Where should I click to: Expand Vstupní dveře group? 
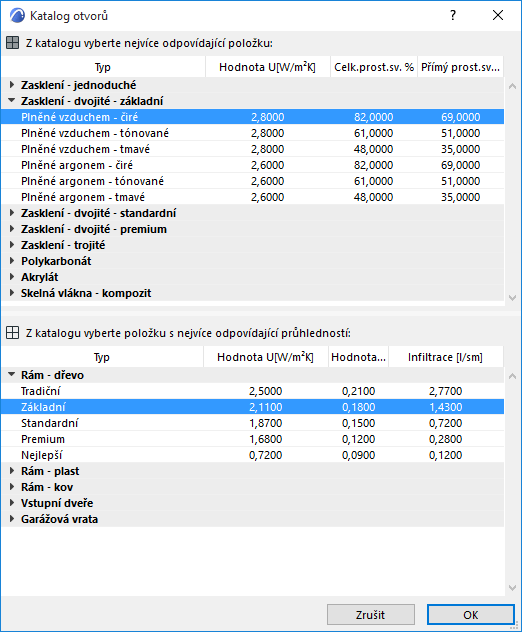(x=12, y=503)
